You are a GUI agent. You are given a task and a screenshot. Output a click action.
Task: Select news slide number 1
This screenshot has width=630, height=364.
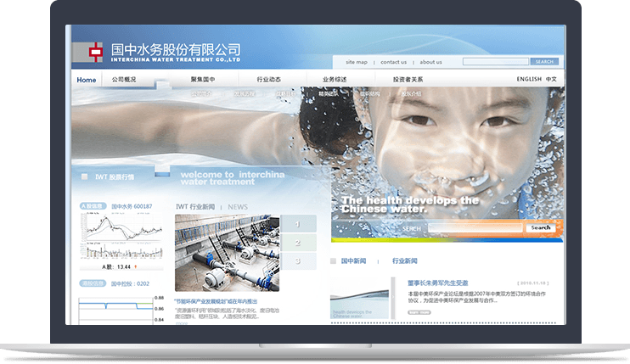point(297,224)
